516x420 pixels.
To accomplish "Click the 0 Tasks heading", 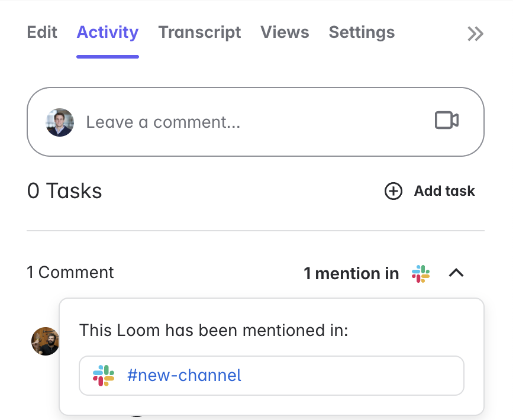I will coord(64,191).
